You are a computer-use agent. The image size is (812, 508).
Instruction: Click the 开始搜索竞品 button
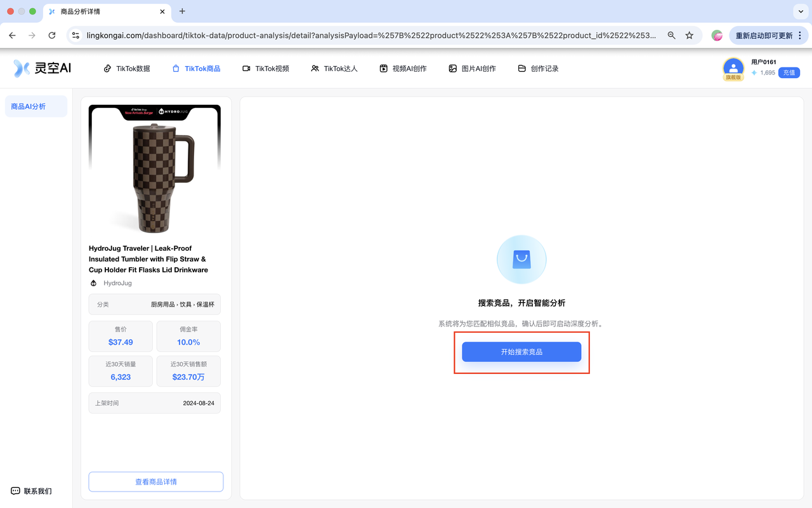click(x=521, y=352)
